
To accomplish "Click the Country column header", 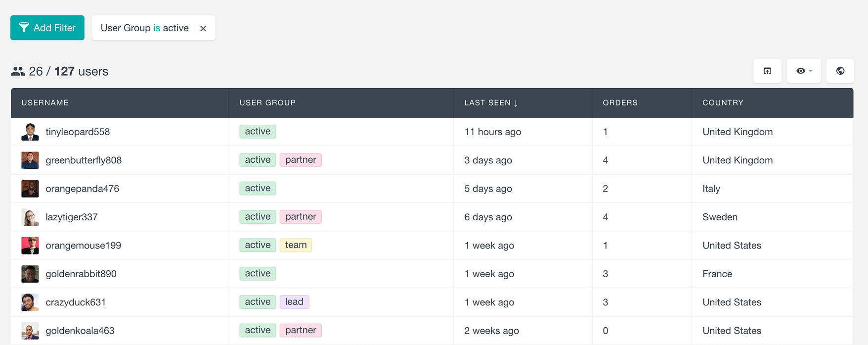I will coord(723,103).
